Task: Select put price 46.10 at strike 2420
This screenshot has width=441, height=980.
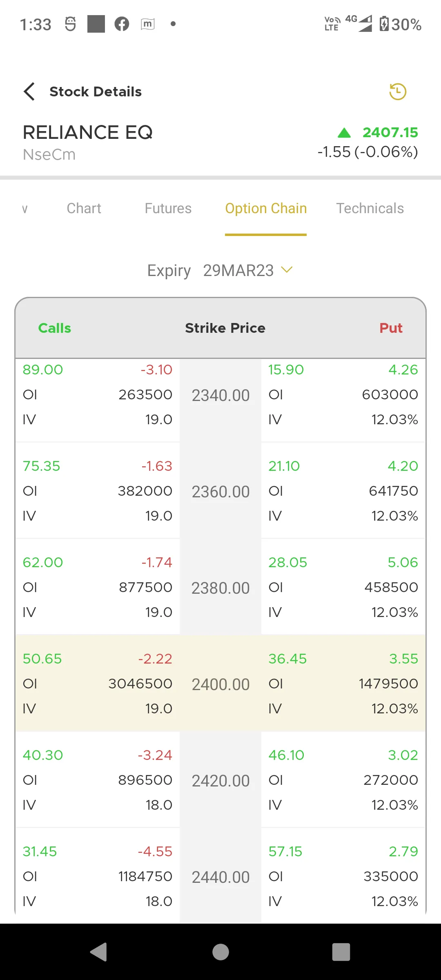Action: click(286, 755)
